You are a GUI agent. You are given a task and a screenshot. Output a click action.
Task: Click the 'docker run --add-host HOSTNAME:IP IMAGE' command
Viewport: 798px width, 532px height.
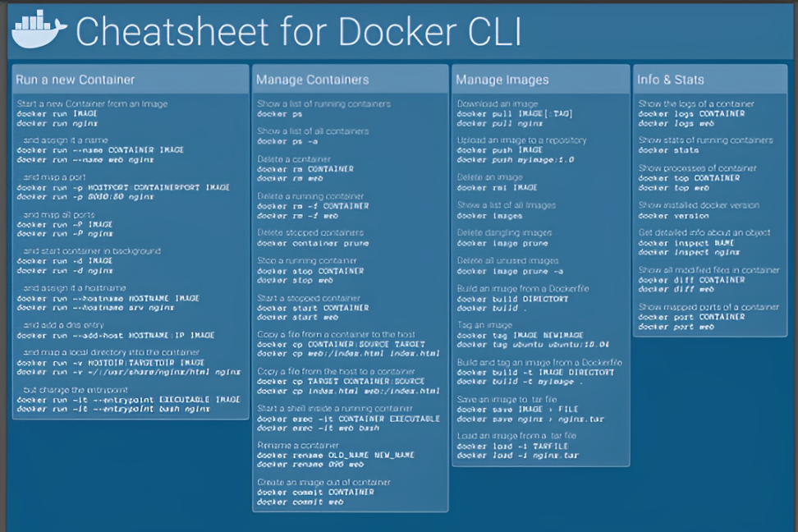click(116, 336)
